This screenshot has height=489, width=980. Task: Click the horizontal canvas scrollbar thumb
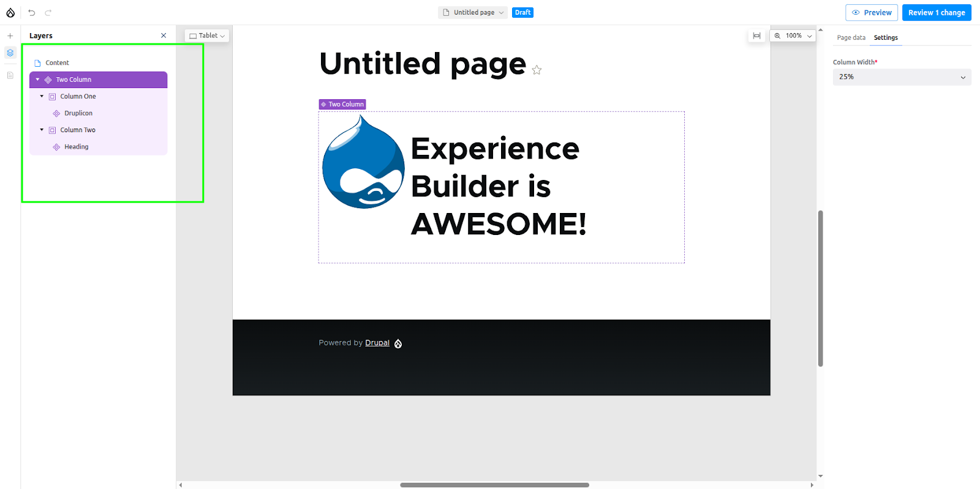click(495, 485)
